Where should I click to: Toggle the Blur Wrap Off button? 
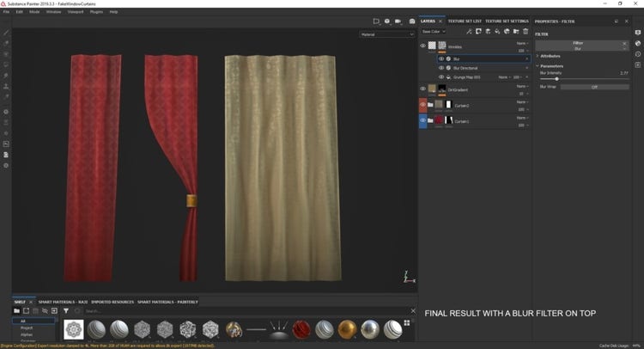[594, 87]
